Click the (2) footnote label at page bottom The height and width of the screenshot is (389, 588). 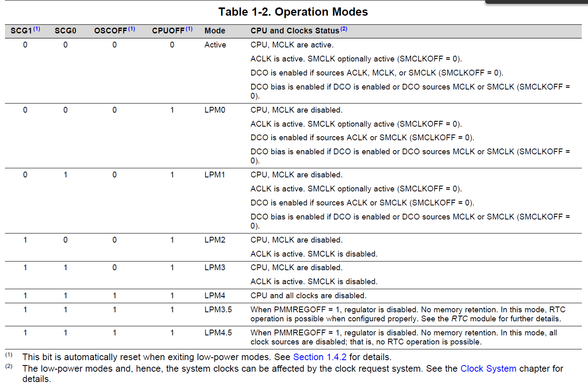[x=9, y=366]
